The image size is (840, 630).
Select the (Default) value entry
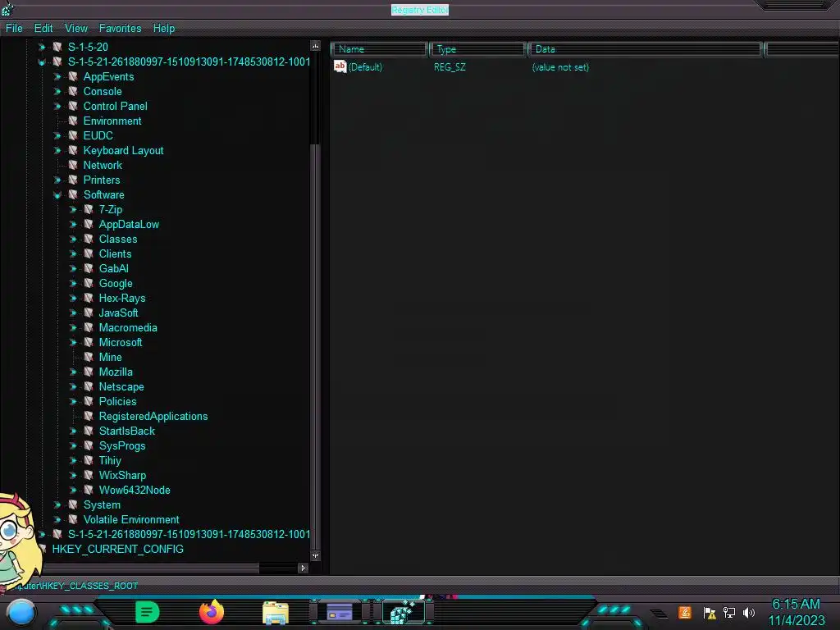coord(365,67)
